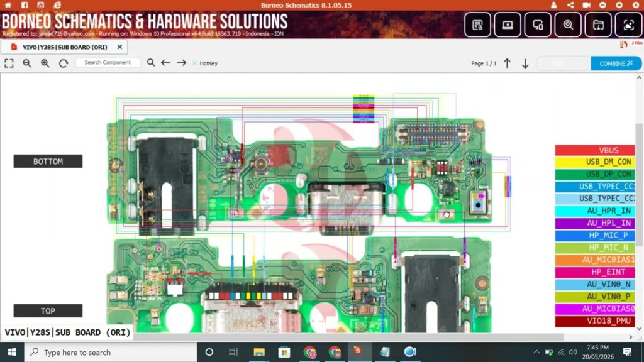Click the video camera icon
The height and width of the screenshot is (362, 644).
(586, 5)
